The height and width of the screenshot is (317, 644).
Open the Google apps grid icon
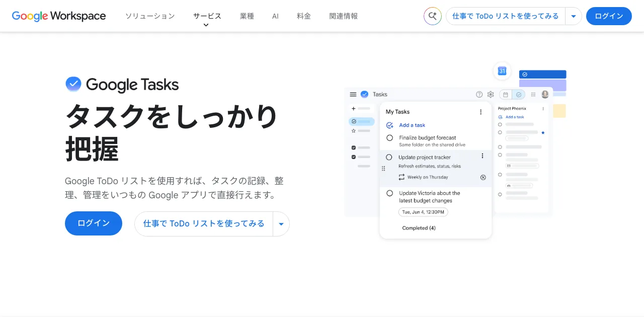[533, 94]
